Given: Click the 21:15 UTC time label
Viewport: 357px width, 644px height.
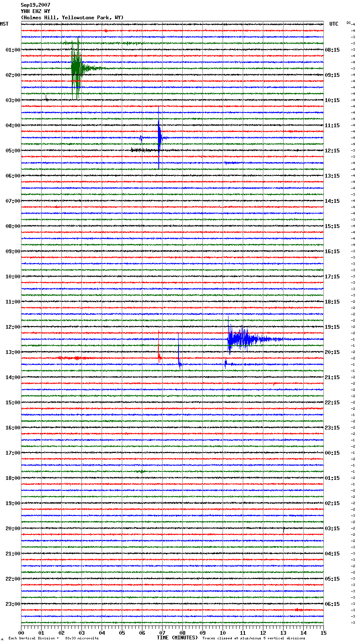Looking at the screenshot, I should 332,377.
